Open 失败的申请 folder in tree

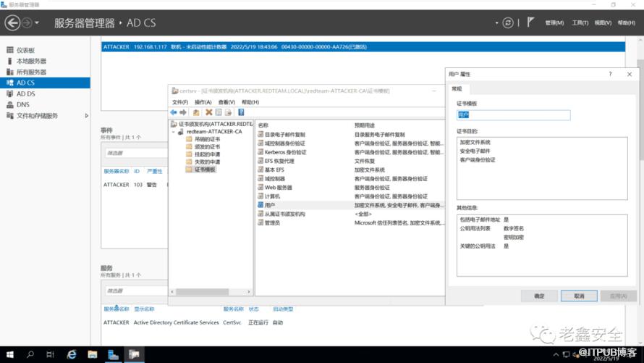(207, 162)
